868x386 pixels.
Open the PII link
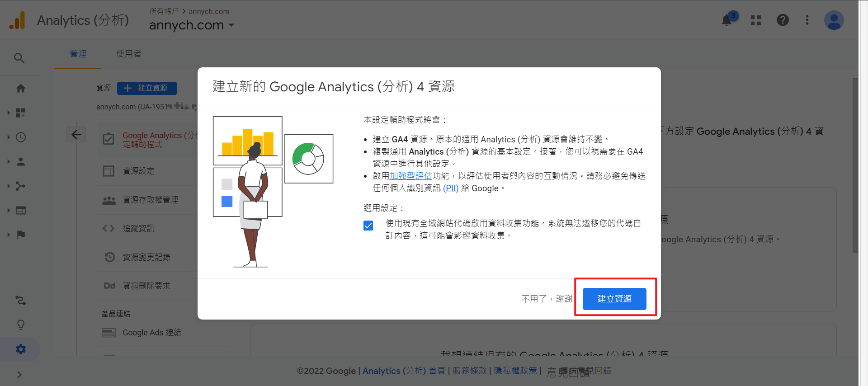pos(451,188)
